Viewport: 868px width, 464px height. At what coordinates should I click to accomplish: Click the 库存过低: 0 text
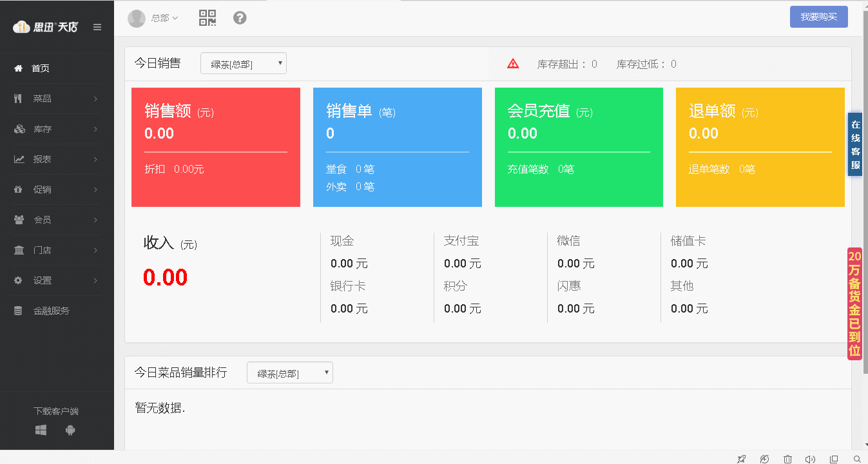(x=646, y=64)
